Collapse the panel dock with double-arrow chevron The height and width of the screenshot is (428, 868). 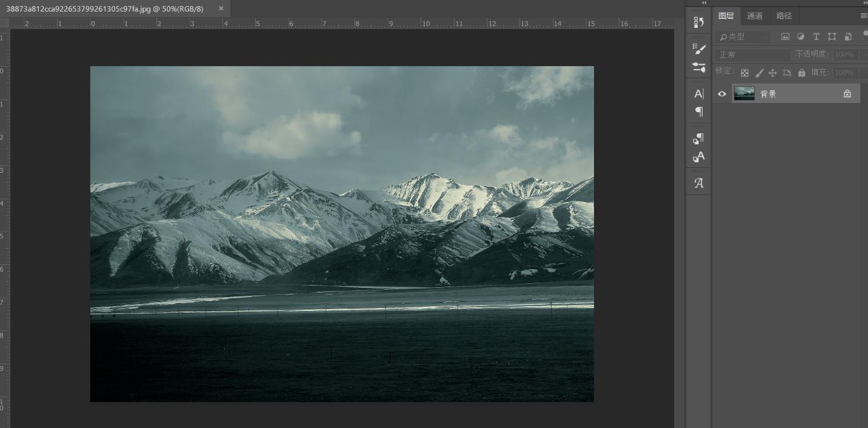(704, 3)
